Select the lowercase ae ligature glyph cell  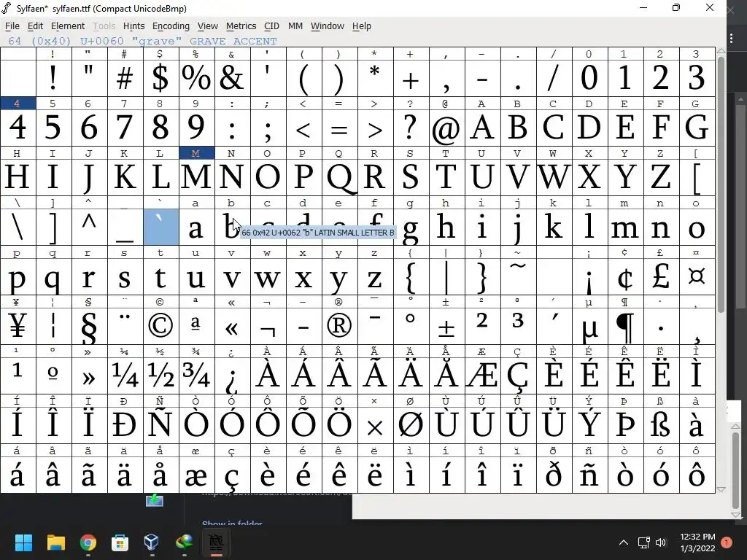[x=197, y=474]
